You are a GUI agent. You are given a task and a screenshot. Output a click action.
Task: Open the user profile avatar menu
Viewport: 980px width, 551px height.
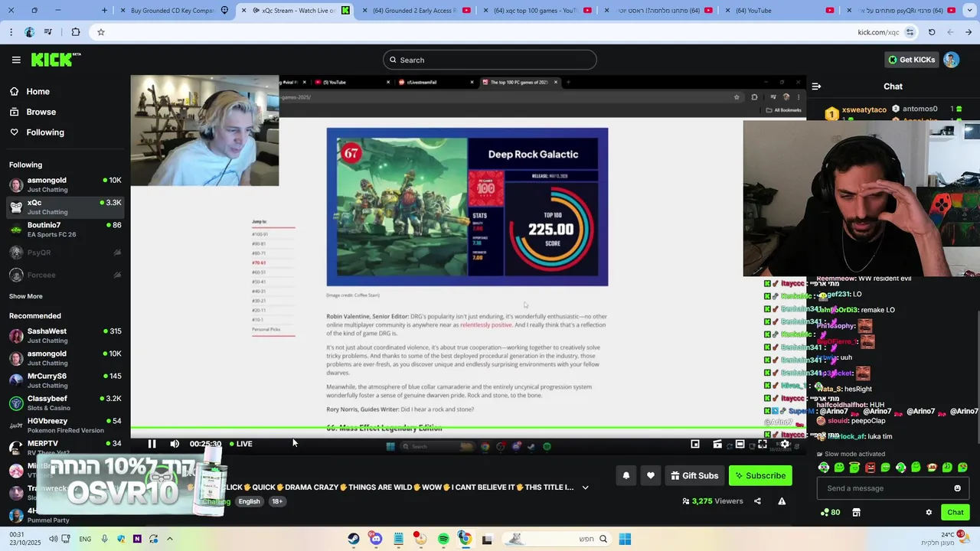951,60
